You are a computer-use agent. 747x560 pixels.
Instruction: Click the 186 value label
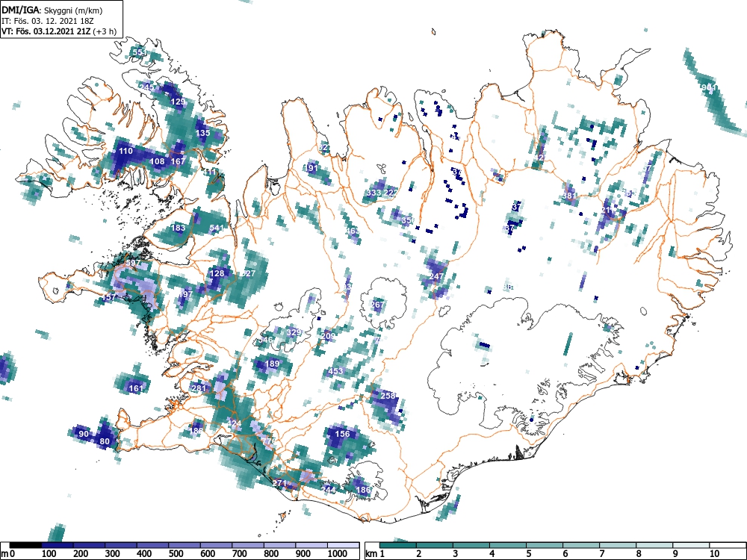[x=363, y=490]
